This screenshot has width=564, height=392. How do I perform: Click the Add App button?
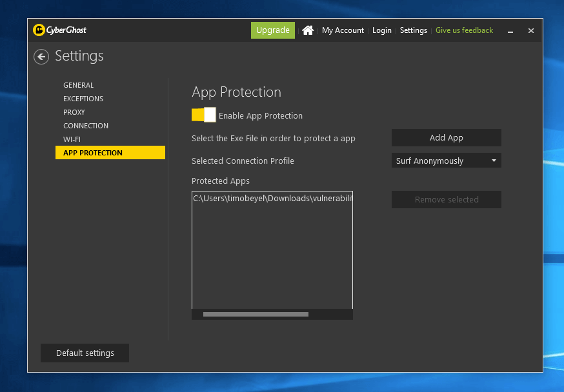447,137
